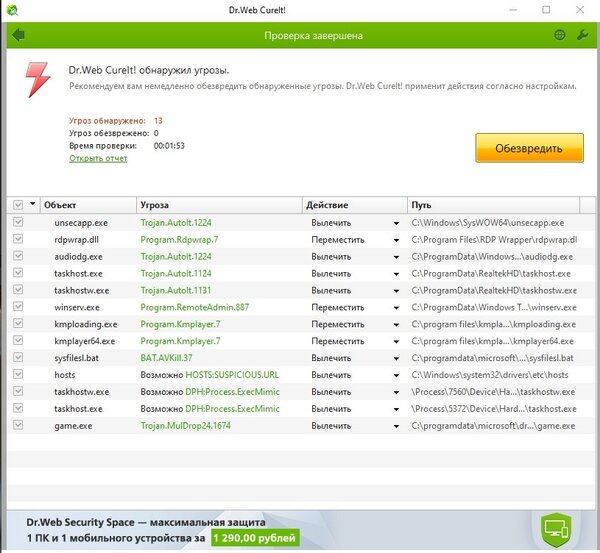Click the 1 290,00 рублей price badge
The height and width of the screenshot is (553, 600).
click(254, 538)
